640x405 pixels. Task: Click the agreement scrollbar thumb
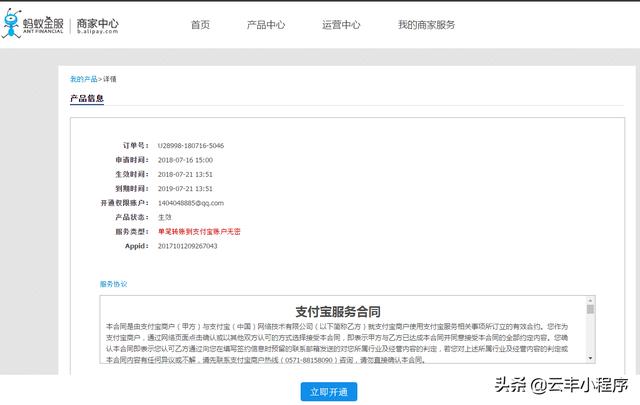(590, 309)
